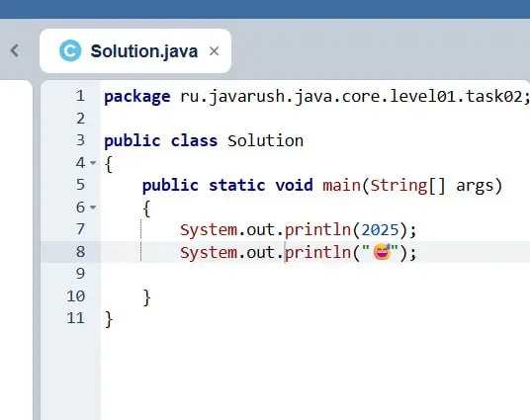Collapse the main method fold arrow on line 6
This screenshot has height=420, width=530.
coord(93,208)
